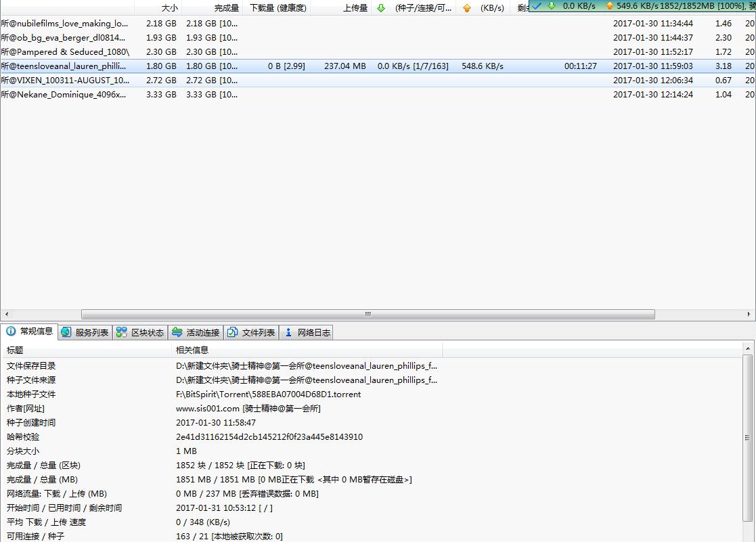Click the blue info icon for 网络日志
This screenshot has height=542, width=756.
click(288, 332)
